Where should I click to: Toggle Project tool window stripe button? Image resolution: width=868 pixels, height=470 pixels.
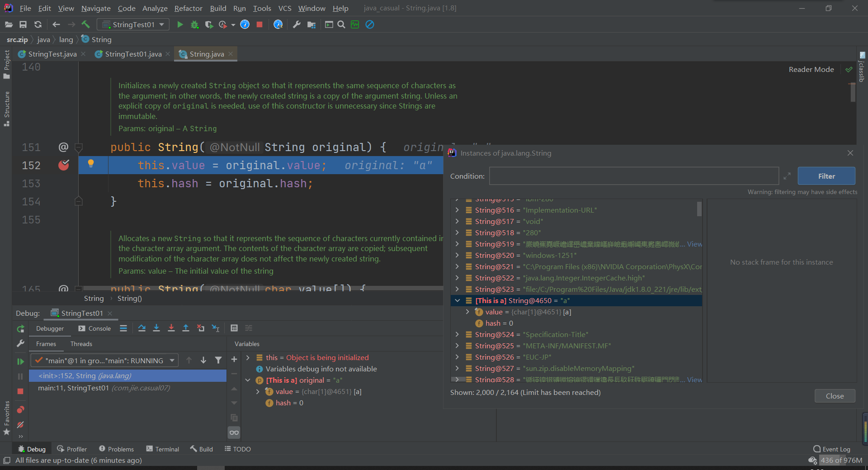(x=6, y=64)
